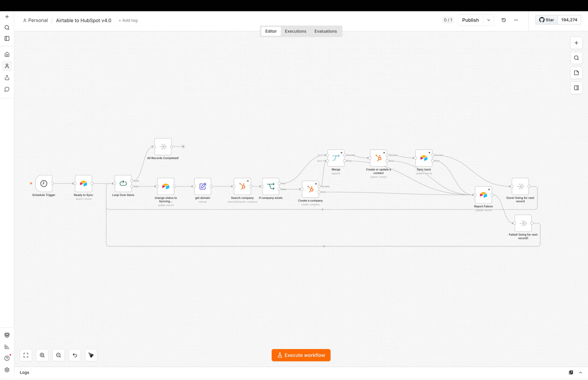Switch to the Evaluations tab

point(326,31)
